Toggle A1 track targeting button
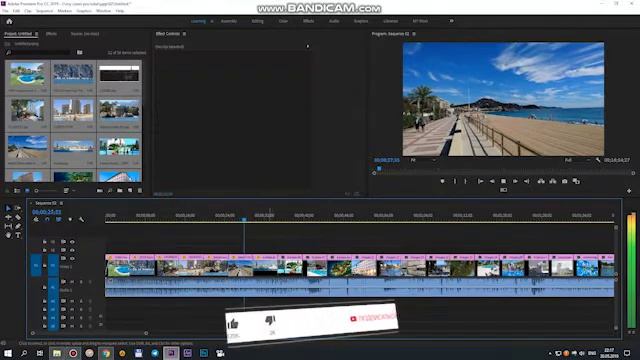Screen dimensions: 640x360 click(53, 287)
